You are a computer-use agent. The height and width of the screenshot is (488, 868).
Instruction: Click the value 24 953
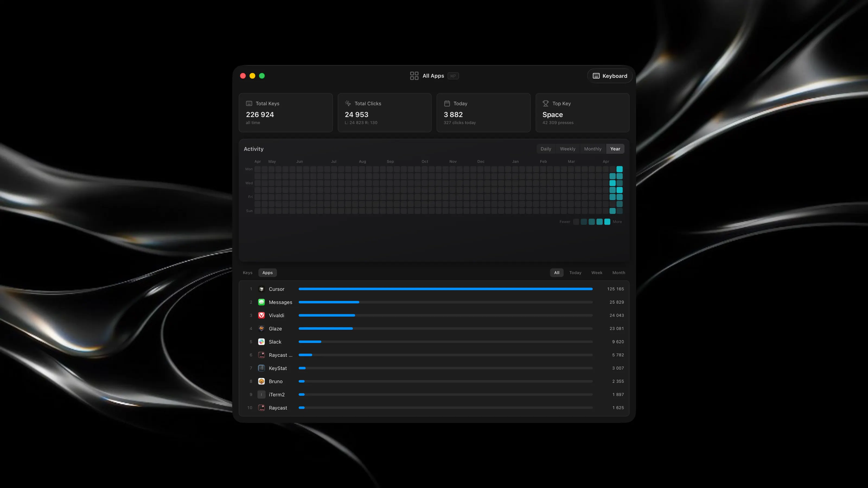(356, 114)
